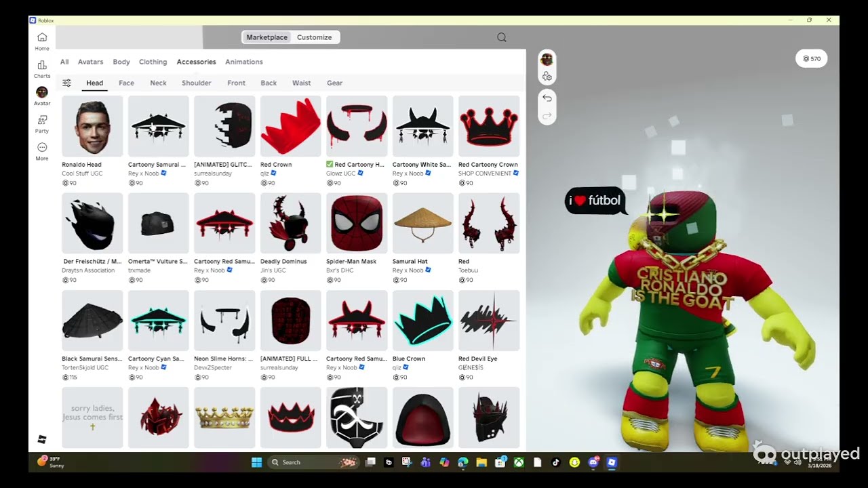Select the Omerta Vulture beanie thumbnail
Screen dimensions: 868x488
(159, 223)
